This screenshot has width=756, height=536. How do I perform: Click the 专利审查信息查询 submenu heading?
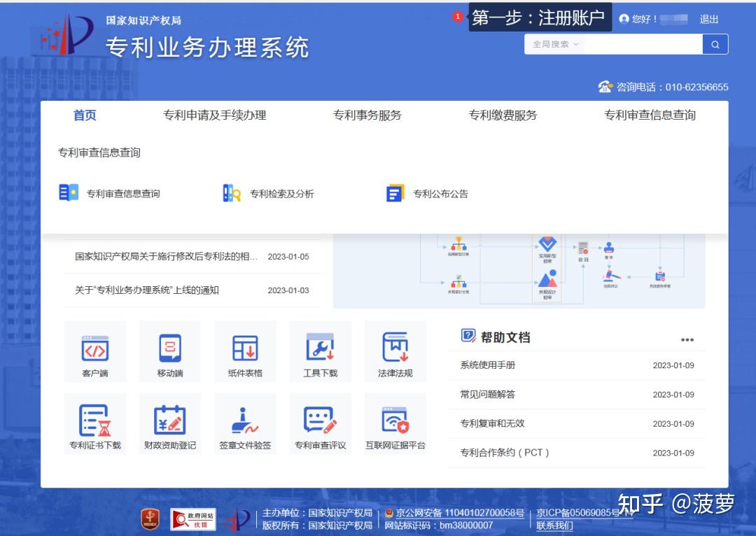coord(99,153)
